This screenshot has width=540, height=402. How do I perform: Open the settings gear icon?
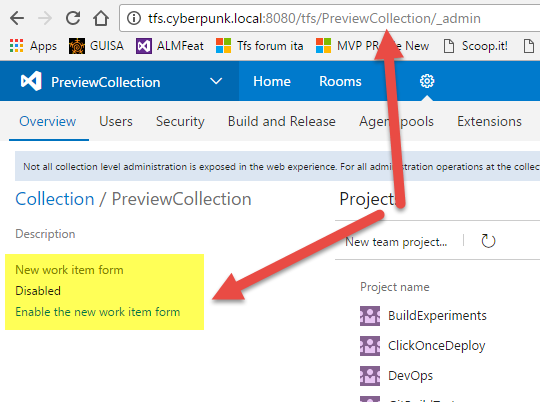[x=427, y=81]
